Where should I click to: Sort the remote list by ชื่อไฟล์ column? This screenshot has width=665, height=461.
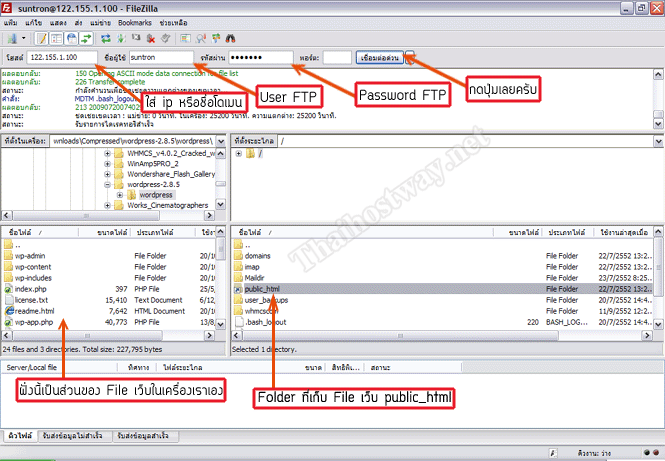363,232
